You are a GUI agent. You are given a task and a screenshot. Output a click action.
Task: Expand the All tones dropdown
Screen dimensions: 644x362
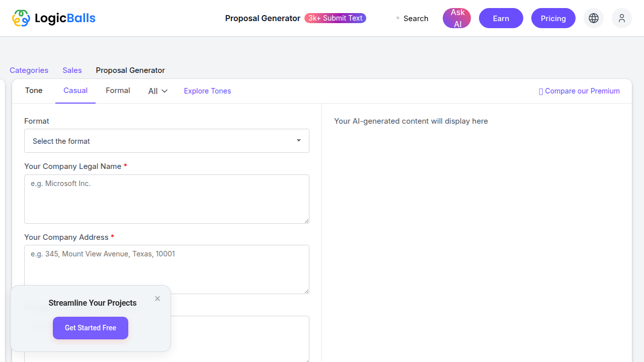point(158,91)
